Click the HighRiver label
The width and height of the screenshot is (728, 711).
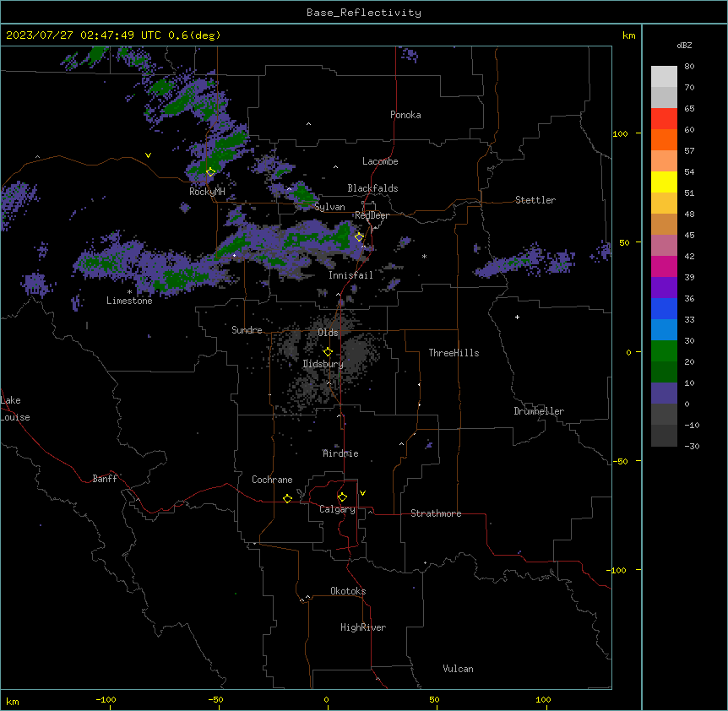pyautogui.click(x=363, y=627)
